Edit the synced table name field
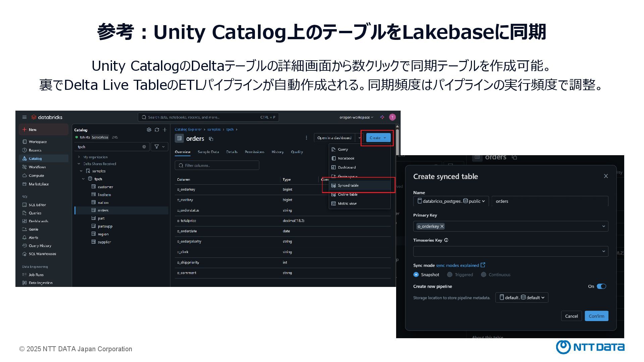 tap(550, 201)
